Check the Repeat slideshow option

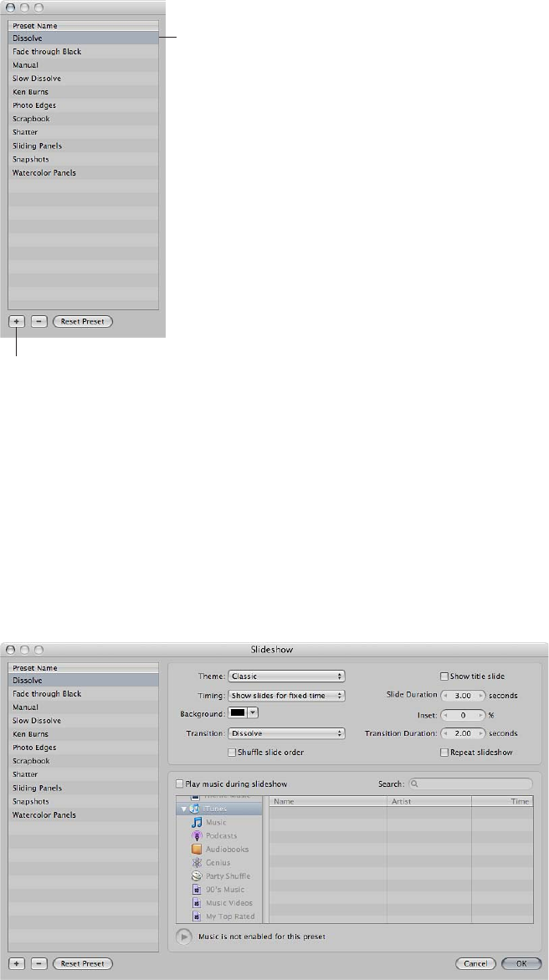coord(444,753)
